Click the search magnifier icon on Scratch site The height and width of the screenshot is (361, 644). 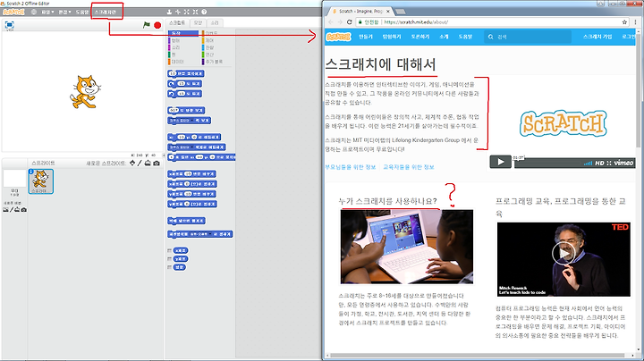tap(490, 37)
